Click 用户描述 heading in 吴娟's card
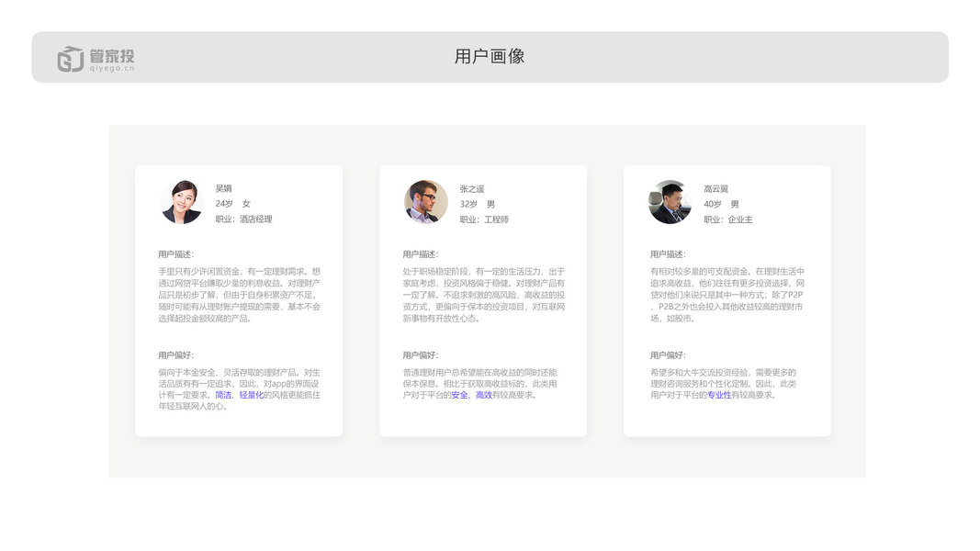Screen dimensions: 980x551 click(x=175, y=254)
